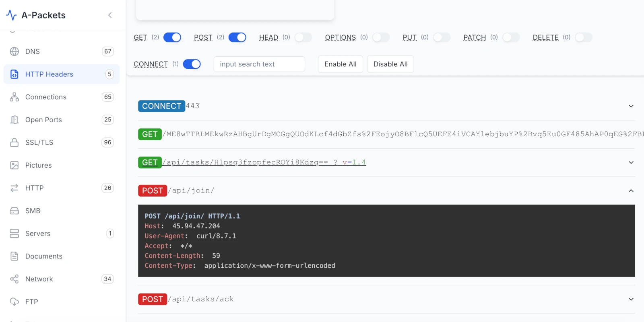644x322 pixels.
Task: Turn off the CONNECT filter switch
Action: click(x=192, y=64)
